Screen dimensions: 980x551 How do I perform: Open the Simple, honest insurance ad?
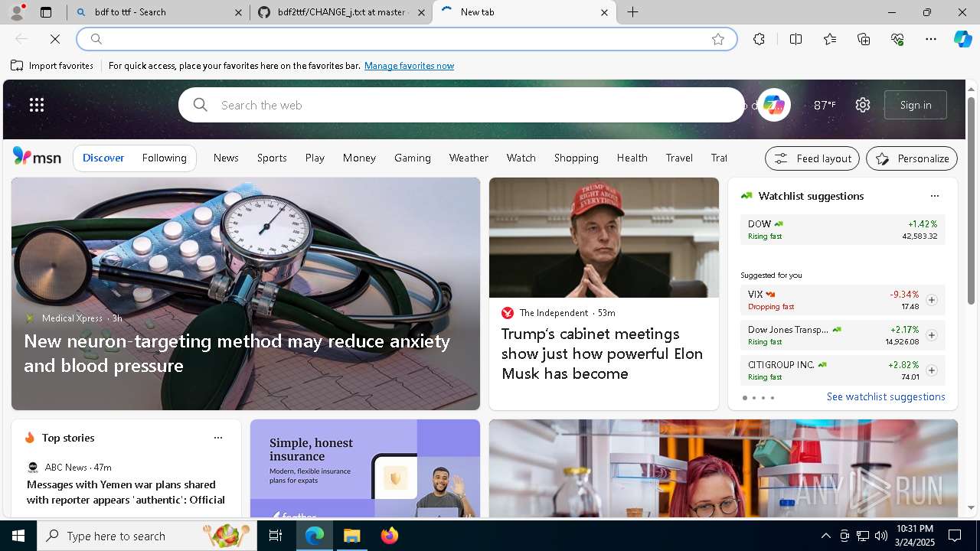(x=364, y=468)
